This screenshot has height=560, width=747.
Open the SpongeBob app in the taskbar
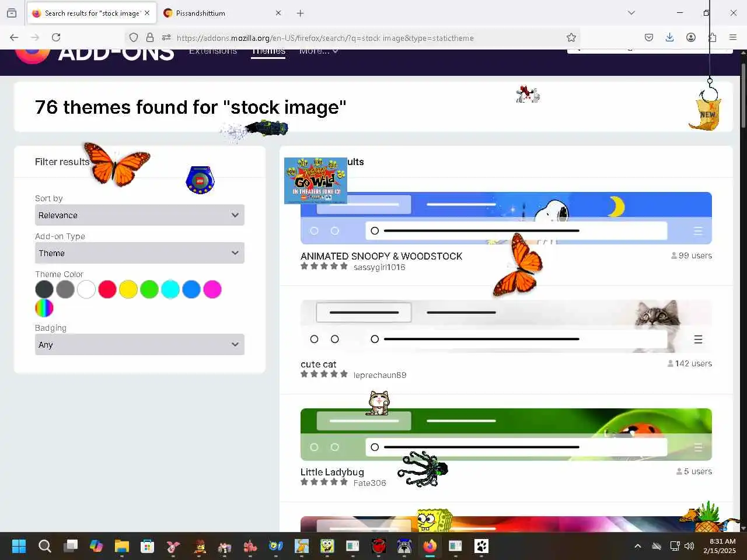pyautogui.click(x=327, y=546)
